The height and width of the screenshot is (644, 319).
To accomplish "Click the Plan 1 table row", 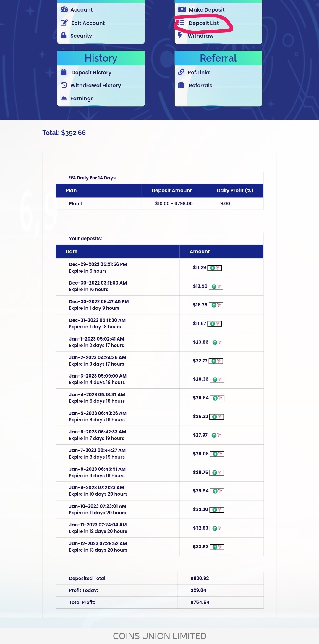I will (x=159, y=203).
